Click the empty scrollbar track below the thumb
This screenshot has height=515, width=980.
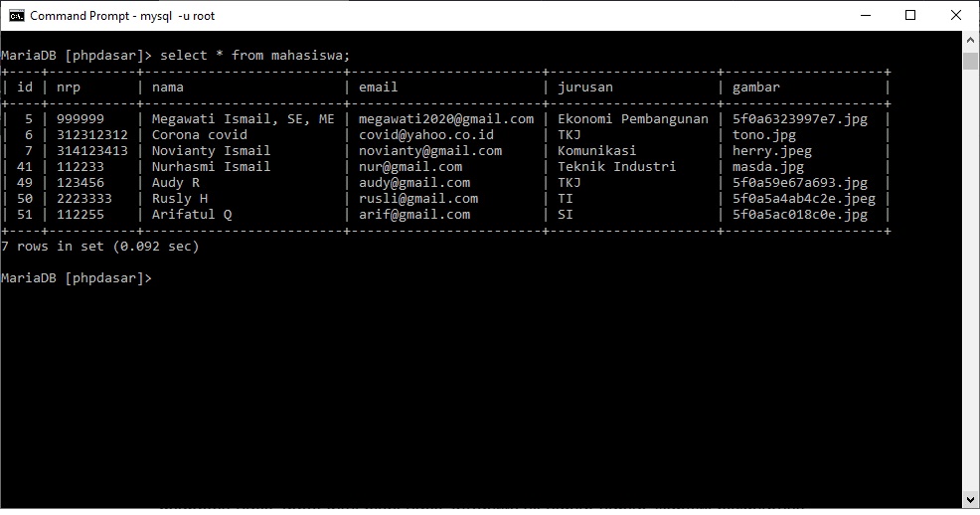(971, 298)
